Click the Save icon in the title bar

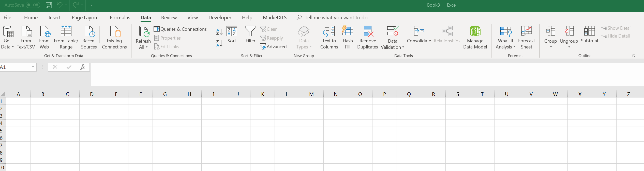coord(49,5)
